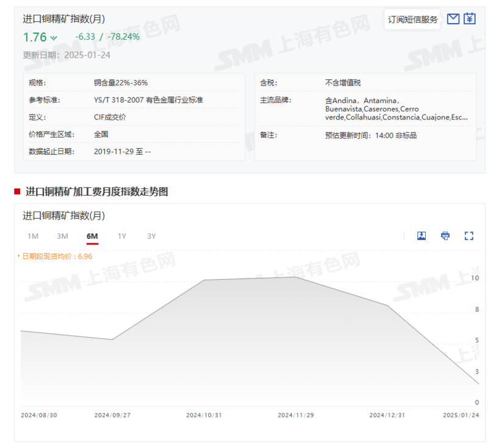Image resolution: width=488 pixels, height=448 pixels.
Task: Click the title 进口铜精矿指数(月) at top
Action: (x=64, y=19)
